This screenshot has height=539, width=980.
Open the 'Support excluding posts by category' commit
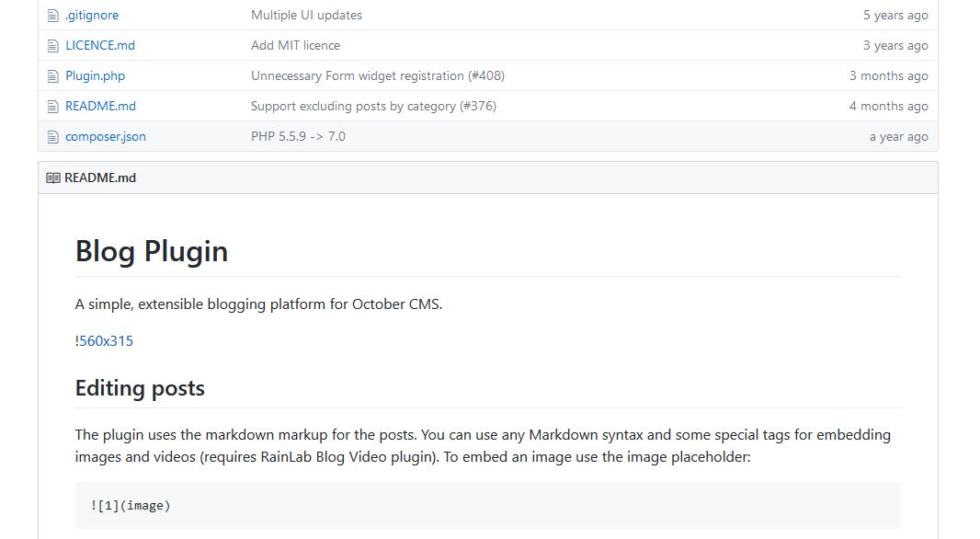(x=373, y=106)
